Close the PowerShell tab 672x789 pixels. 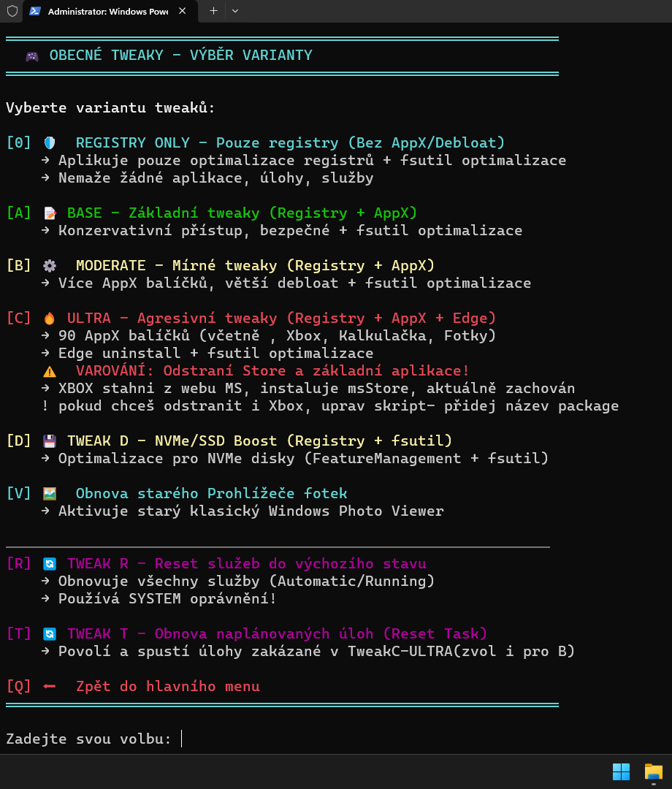point(182,11)
